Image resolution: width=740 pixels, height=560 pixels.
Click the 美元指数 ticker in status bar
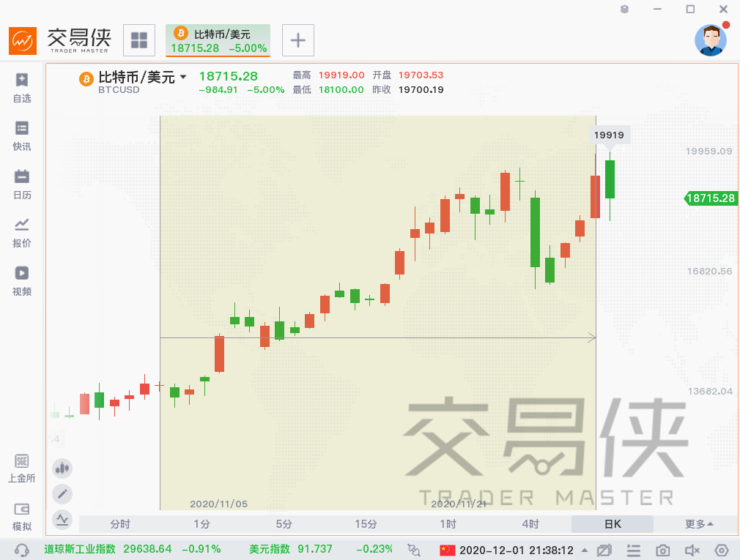[x=320, y=549]
